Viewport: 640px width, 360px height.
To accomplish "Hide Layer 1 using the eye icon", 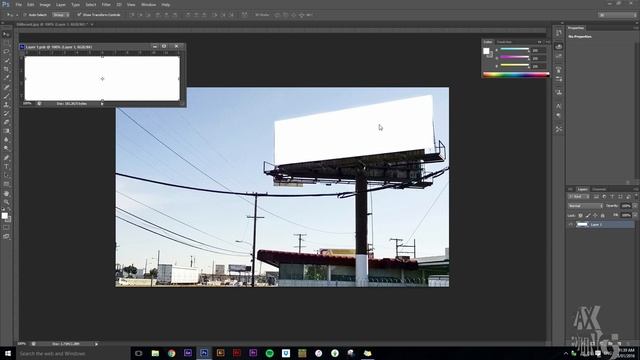I will pos(571,224).
